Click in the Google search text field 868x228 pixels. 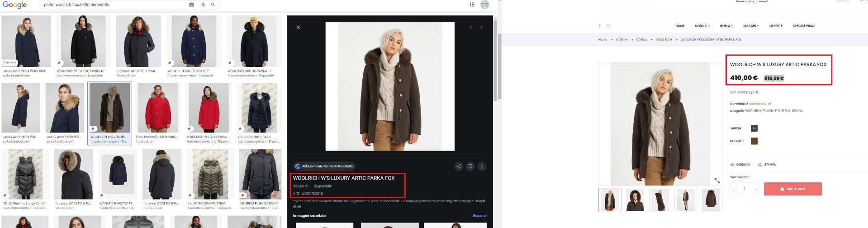coord(113,5)
